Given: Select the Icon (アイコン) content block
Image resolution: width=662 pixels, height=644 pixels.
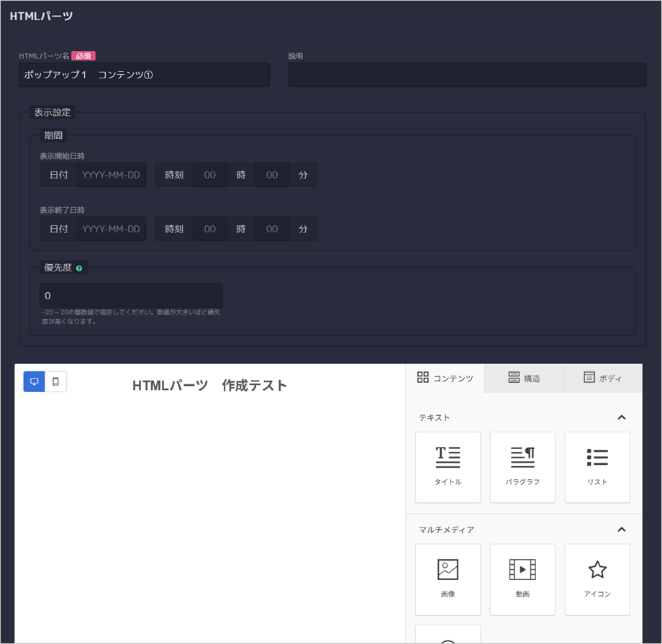Looking at the screenshot, I should (x=597, y=579).
